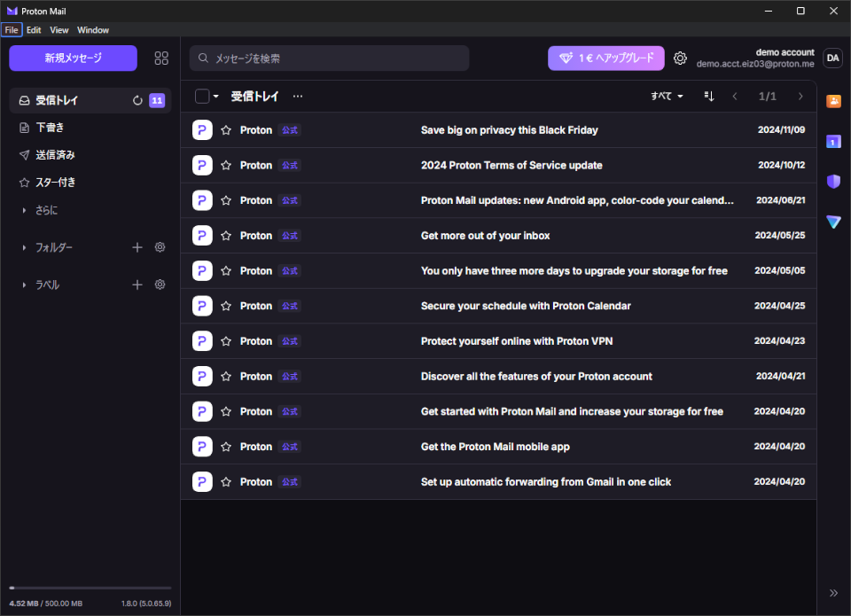Compose with 新規メッセージ button
Image resolution: width=851 pixels, height=616 pixels.
(x=73, y=58)
